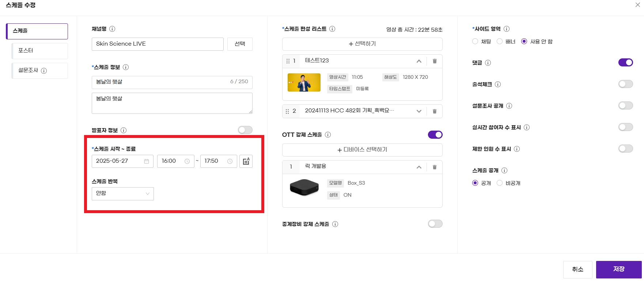The image size is (644, 281).
Task: Select the 스케줄 tab
Action: (37, 31)
